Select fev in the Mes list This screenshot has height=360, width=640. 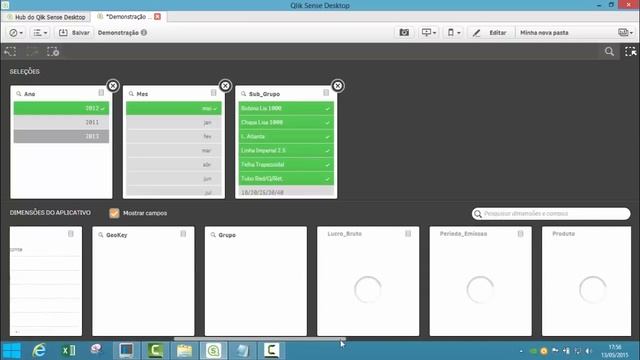coord(174,136)
